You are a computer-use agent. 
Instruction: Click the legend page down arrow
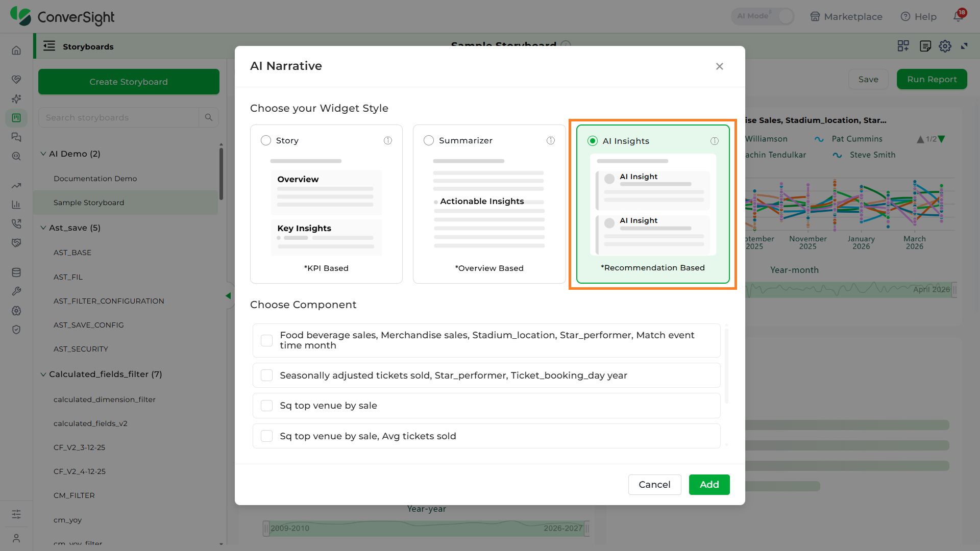(x=942, y=139)
